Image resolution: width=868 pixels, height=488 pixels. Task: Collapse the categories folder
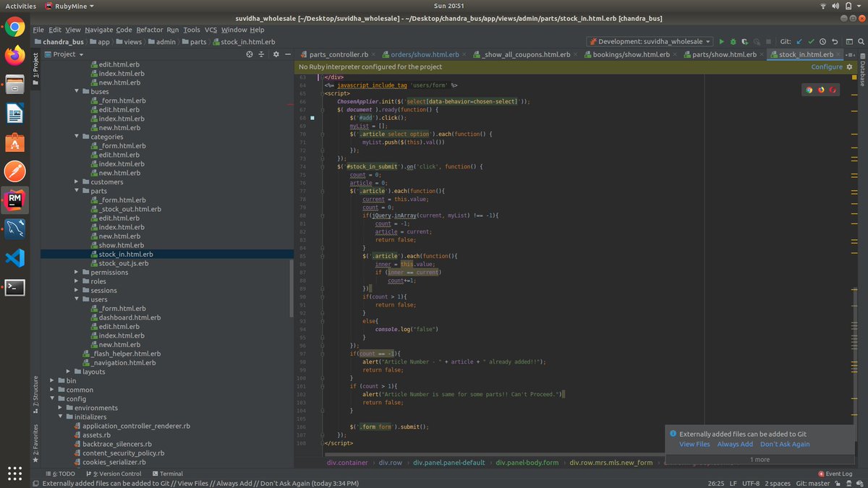[x=77, y=137]
